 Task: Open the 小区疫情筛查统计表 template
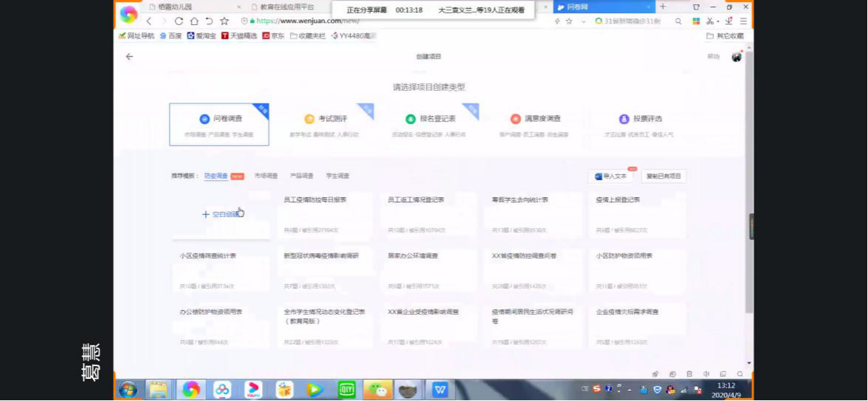221,272
